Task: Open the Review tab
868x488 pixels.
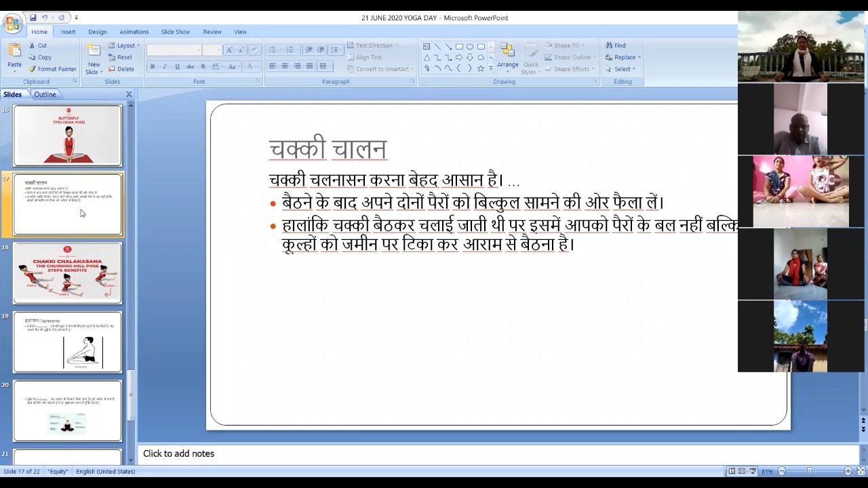Action: coord(212,32)
